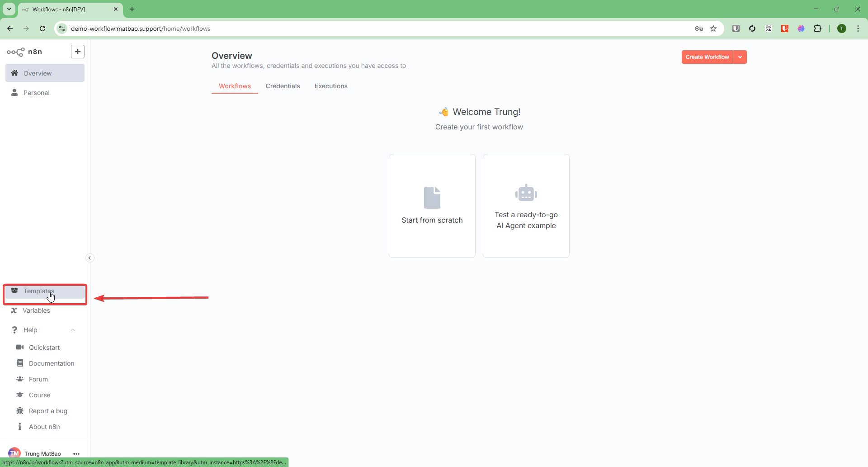Click the circular sync extension icon
Image resolution: width=868 pixels, height=467 pixels.
pos(752,29)
